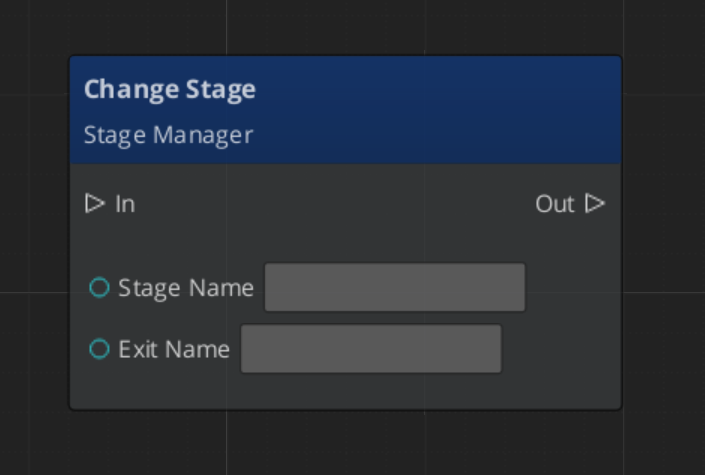Click the In flow port triangle
705x475 pixels.
coord(95,204)
